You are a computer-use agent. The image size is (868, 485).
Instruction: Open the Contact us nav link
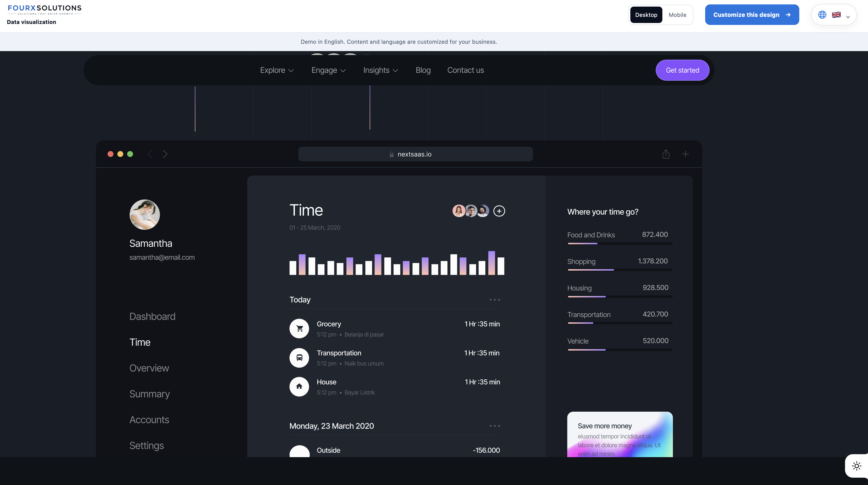pos(465,70)
